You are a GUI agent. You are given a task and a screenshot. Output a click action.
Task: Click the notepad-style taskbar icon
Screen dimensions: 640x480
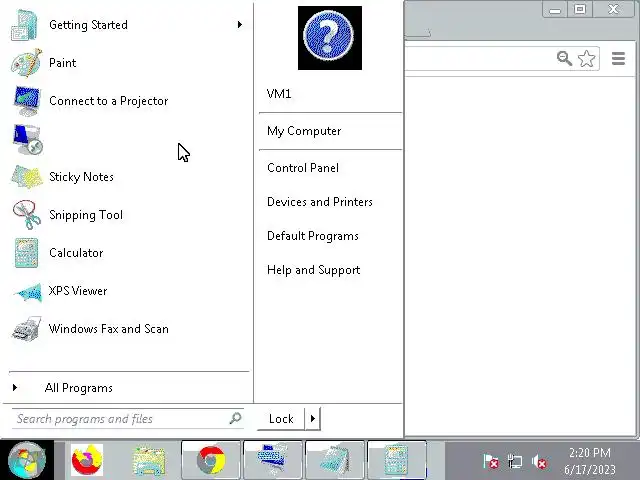click(335, 460)
